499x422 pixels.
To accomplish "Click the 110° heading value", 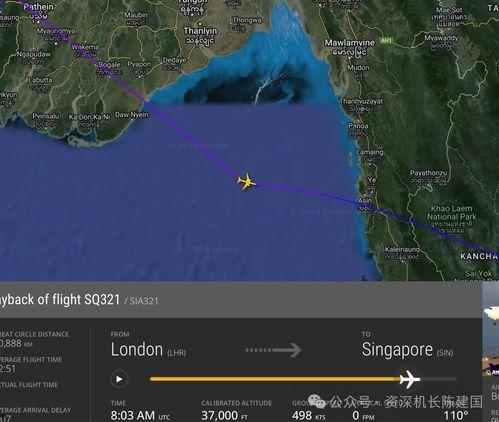I will point(456,416).
